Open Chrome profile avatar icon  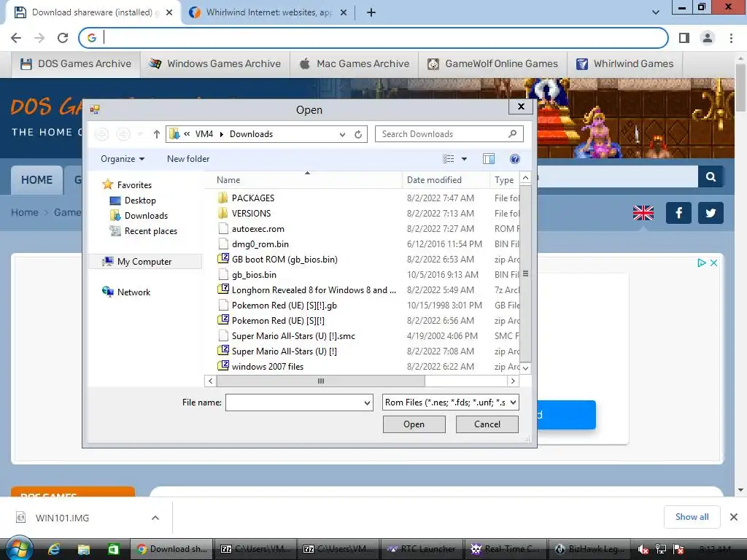(708, 38)
